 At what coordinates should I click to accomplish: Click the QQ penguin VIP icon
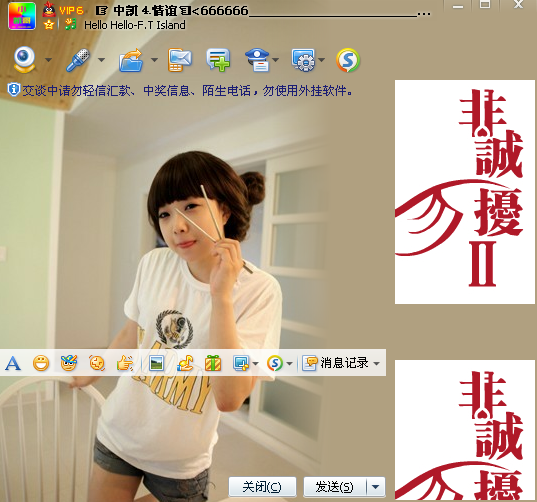[x=49, y=10]
